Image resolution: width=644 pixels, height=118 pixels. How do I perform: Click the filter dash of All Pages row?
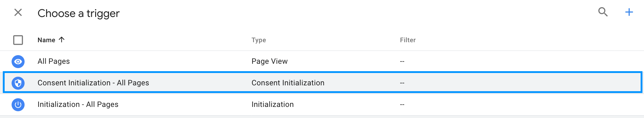click(x=402, y=61)
